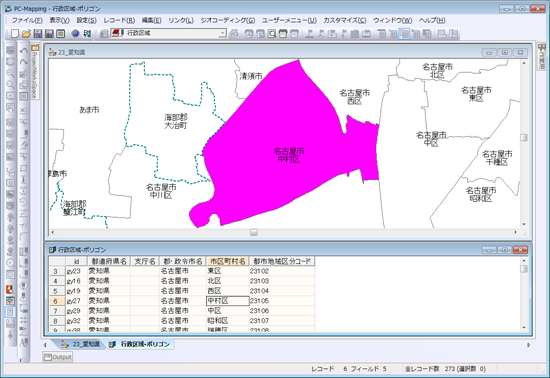Click the redo arrow in vertical toolbar

pyautogui.click(x=24, y=62)
